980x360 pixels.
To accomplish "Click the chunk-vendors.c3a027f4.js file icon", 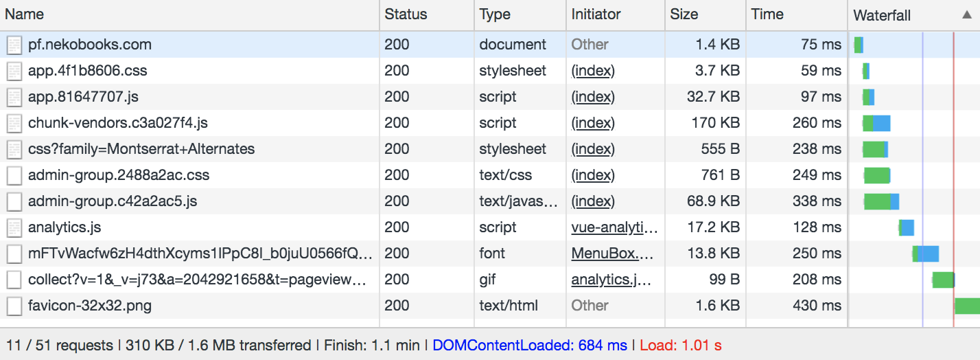I will [x=14, y=124].
